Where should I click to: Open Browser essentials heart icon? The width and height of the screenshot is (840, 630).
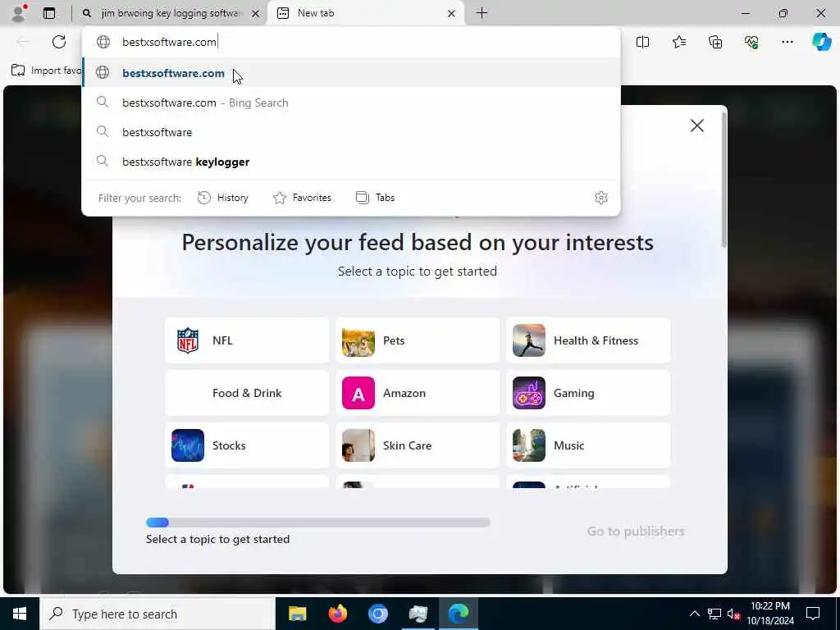pos(751,42)
